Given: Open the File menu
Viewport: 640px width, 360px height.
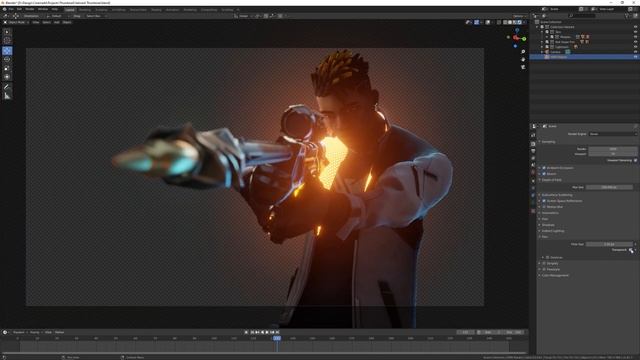Looking at the screenshot, I should click(x=11, y=9).
